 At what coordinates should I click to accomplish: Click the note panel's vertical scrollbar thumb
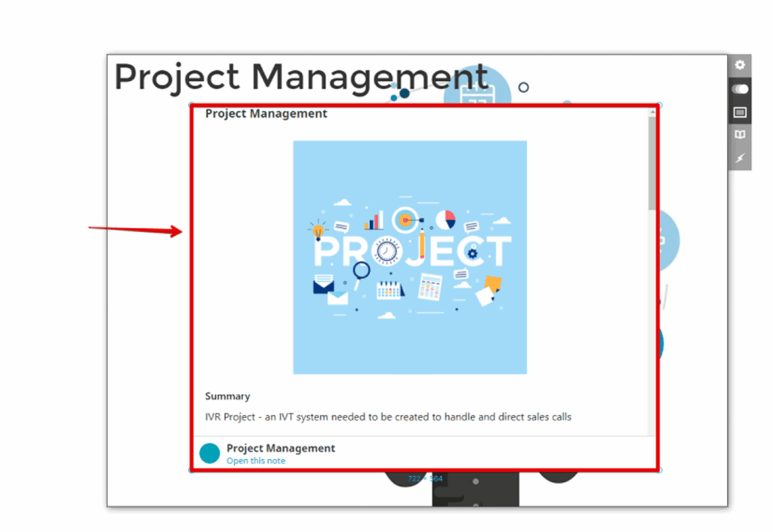click(651, 162)
